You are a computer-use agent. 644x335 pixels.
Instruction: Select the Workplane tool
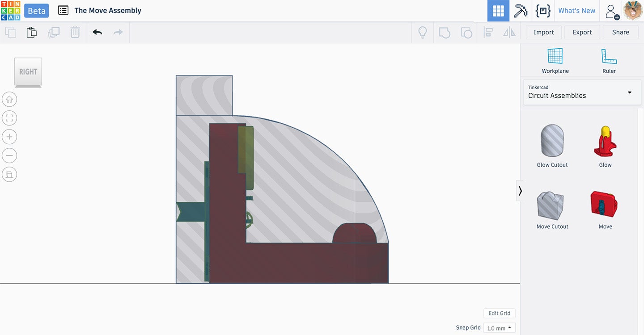click(x=555, y=61)
